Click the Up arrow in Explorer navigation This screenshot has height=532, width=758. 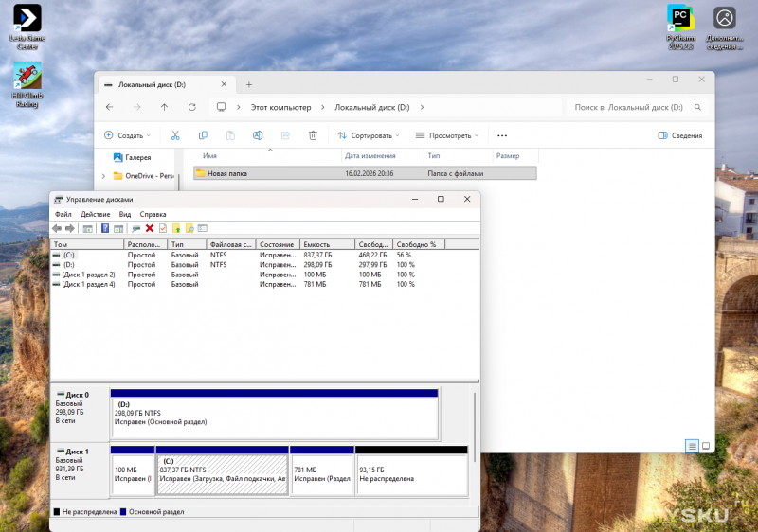coord(165,108)
